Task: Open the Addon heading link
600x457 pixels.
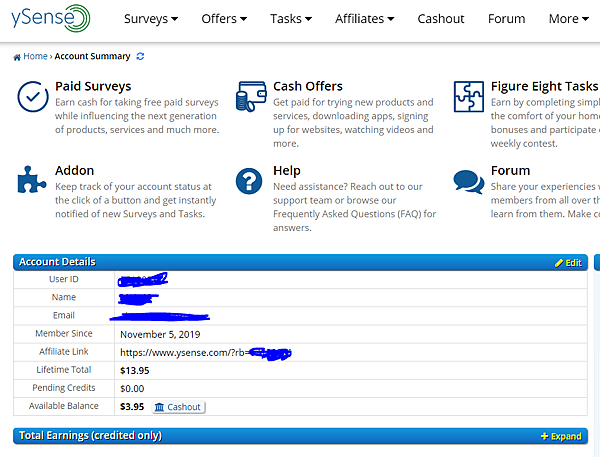Action: 74,170
